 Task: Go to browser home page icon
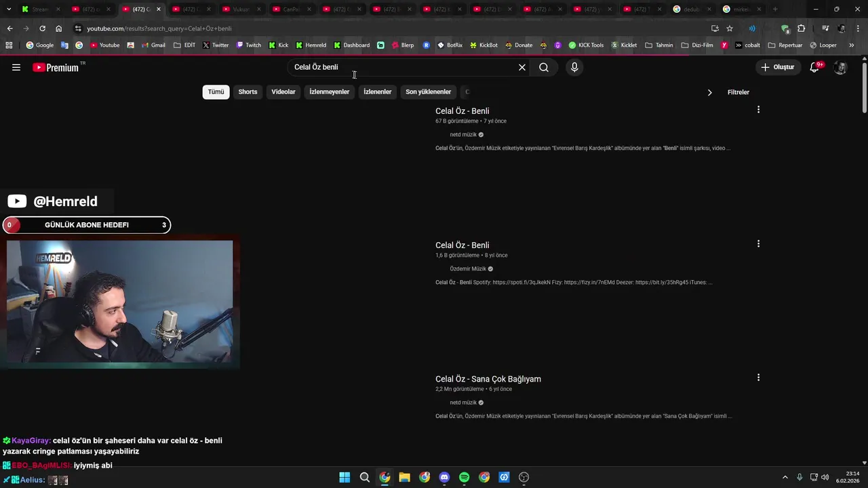click(59, 28)
